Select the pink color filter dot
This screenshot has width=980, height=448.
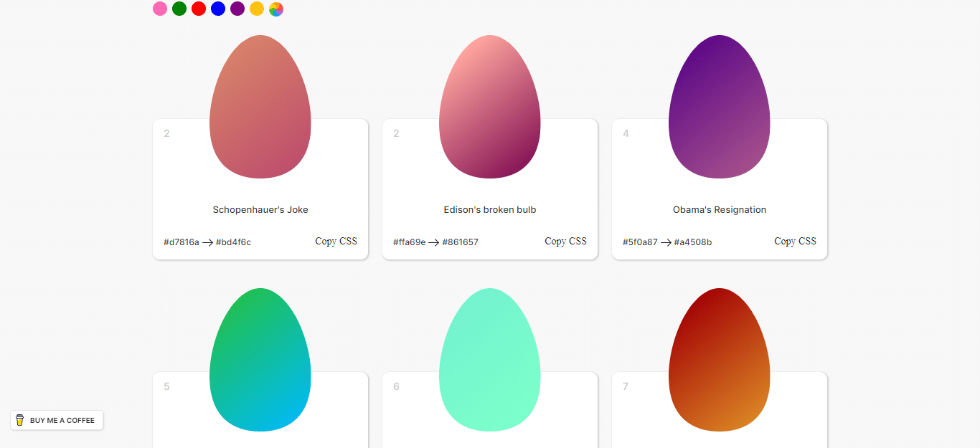coord(160,9)
